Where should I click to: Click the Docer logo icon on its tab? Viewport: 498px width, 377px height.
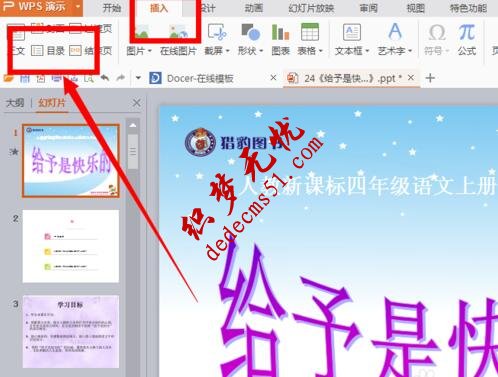point(155,78)
